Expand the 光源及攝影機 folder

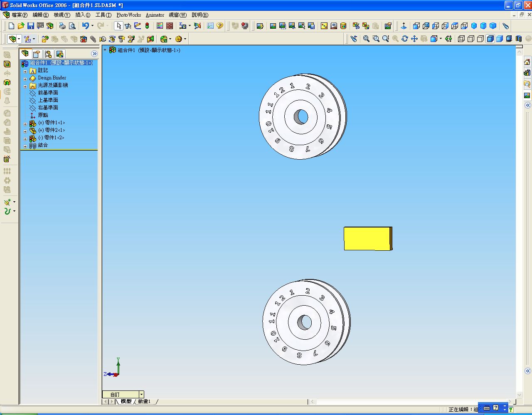pyautogui.click(x=25, y=86)
